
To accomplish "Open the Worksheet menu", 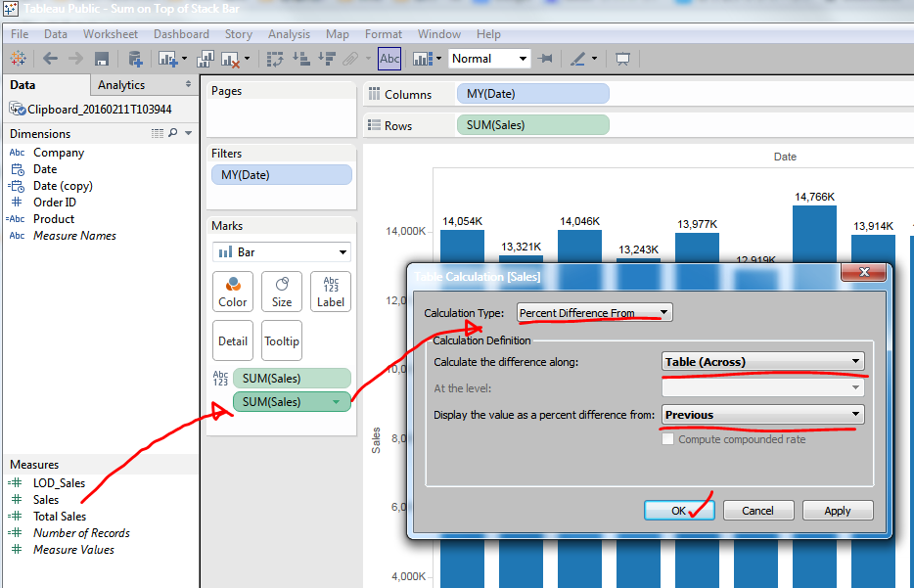I will (x=111, y=34).
